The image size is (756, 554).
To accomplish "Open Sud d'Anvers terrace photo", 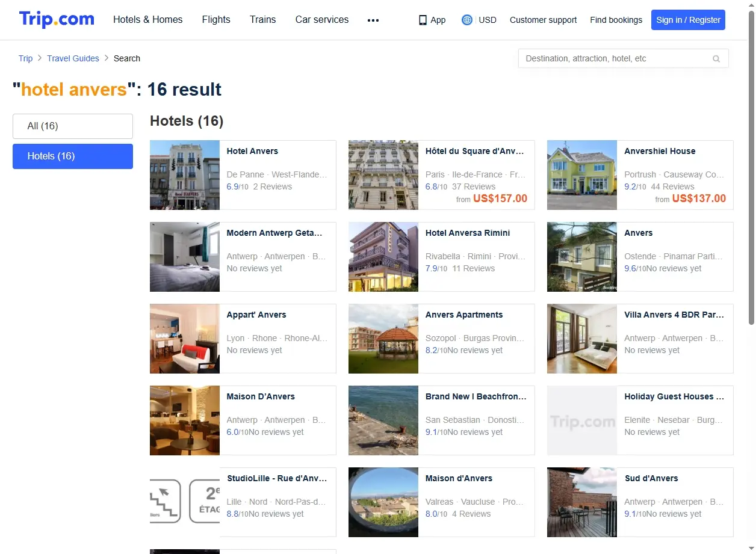I will (x=582, y=502).
